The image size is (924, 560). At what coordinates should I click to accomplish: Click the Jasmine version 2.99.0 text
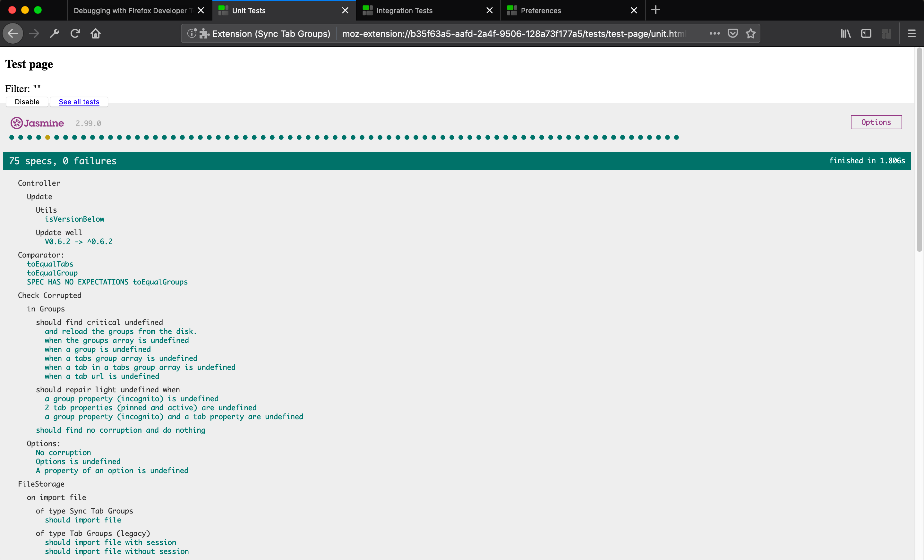89,124
